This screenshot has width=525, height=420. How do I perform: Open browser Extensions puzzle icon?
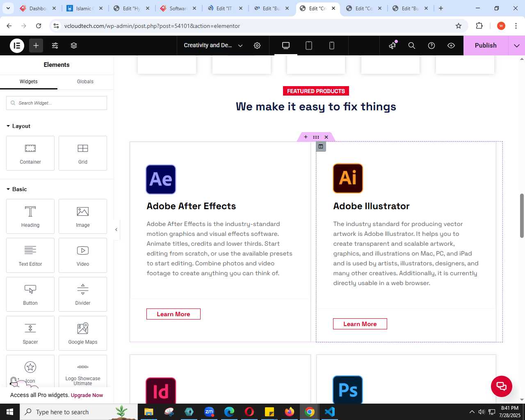click(479, 26)
